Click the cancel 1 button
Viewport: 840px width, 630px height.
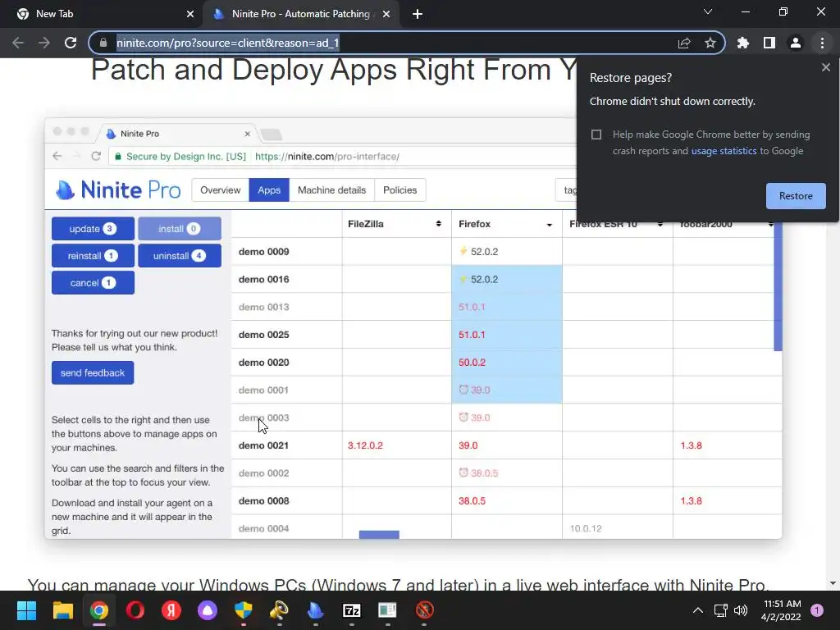(93, 283)
